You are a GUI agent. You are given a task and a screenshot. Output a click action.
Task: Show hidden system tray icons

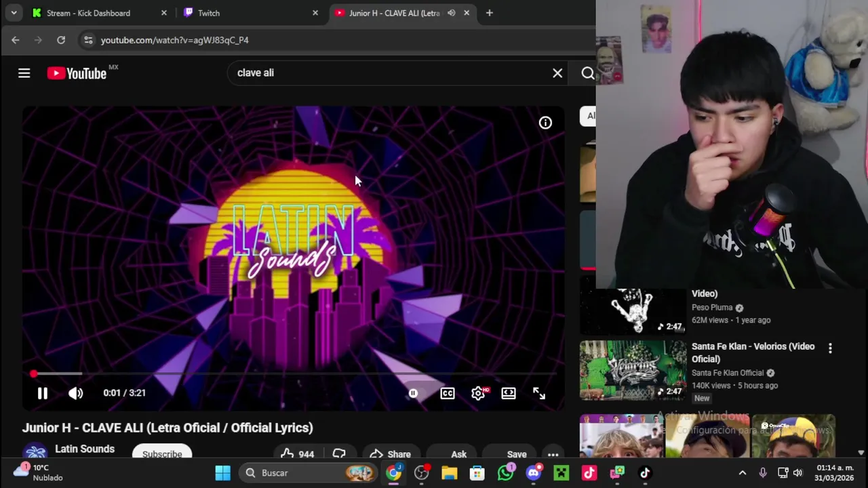(x=742, y=473)
